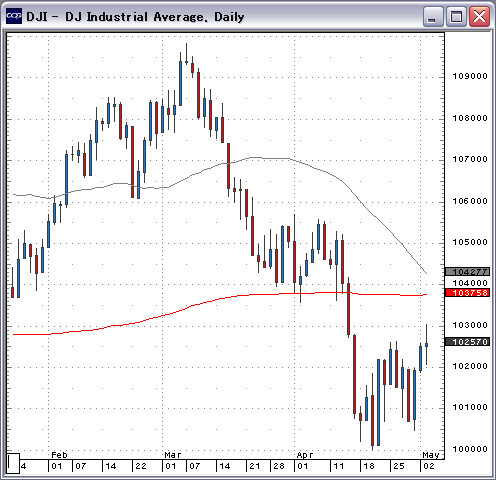The height and width of the screenshot is (480, 496).
Task: Click the gray 104277 moving average label
Action: point(468,272)
